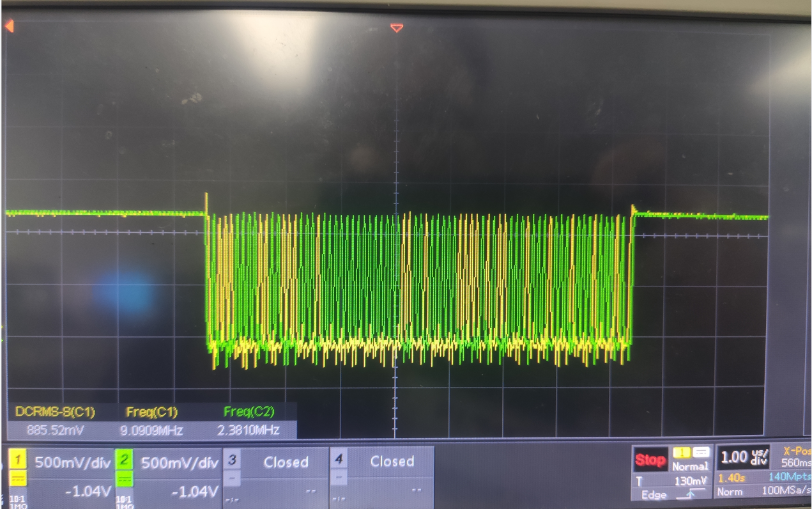Open Channel 4 labeled Closed

pyautogui.click(x=392, y=462)
